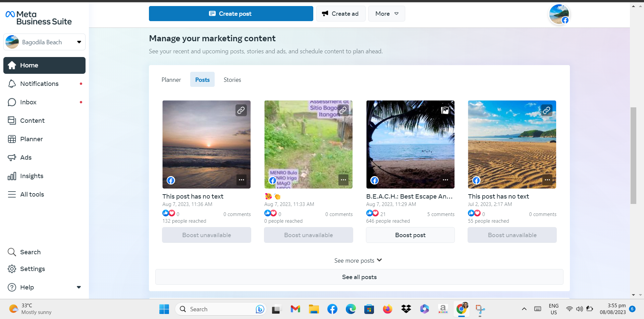Click reactions count 21 on B.E.A.C.H. post
This screenshot has width=644, height=319.
point(383,214)
